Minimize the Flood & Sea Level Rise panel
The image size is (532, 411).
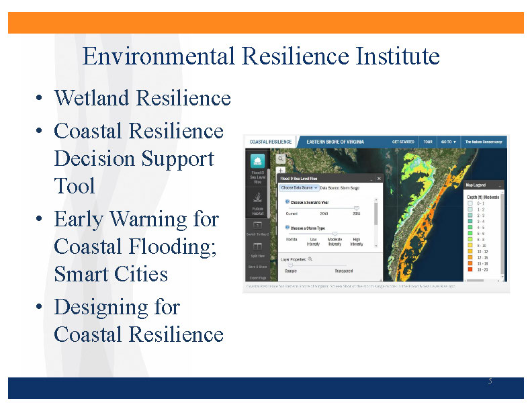(x=370, y=179)
